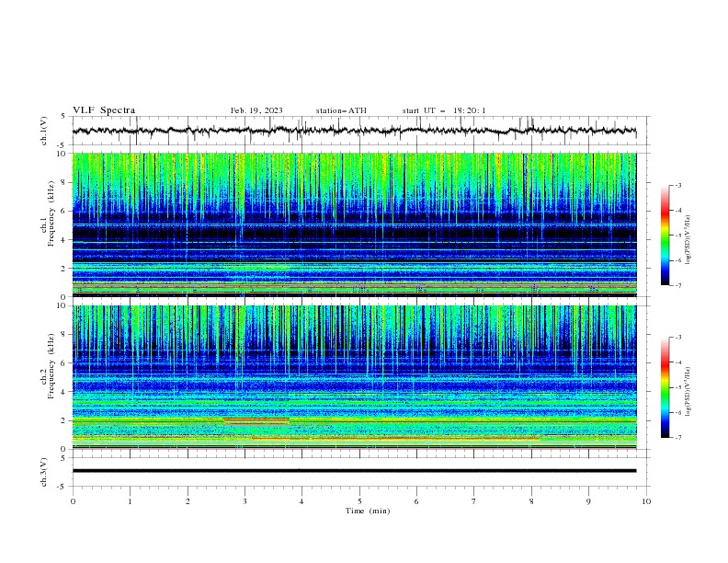Click the ch.1 voltage waveform trace
Screen dimensions: 728x563
click(x=354, y=131)
